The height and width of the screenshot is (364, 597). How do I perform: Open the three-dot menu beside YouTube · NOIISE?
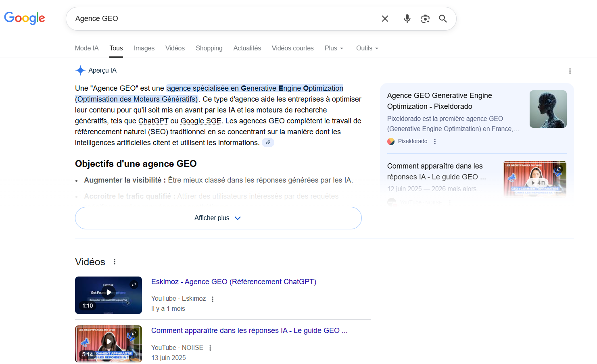point(210,348)
